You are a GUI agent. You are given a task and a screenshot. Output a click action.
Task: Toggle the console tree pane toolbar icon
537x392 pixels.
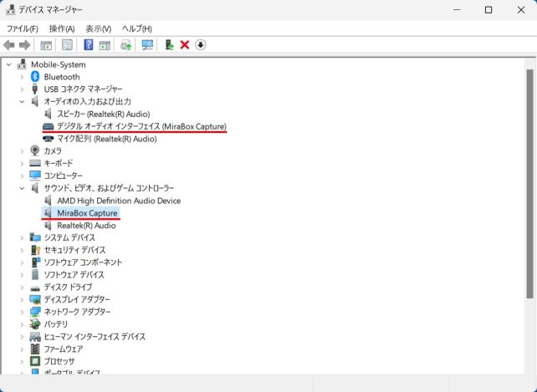coord(46,45)
